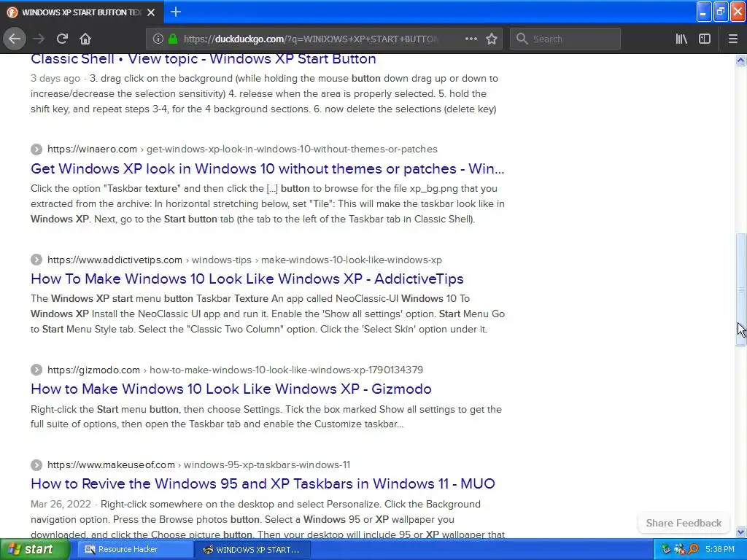This screenshot has width=747, height=560.
Task: Click the scrollbar up arrow
Action: coord(740,60)
